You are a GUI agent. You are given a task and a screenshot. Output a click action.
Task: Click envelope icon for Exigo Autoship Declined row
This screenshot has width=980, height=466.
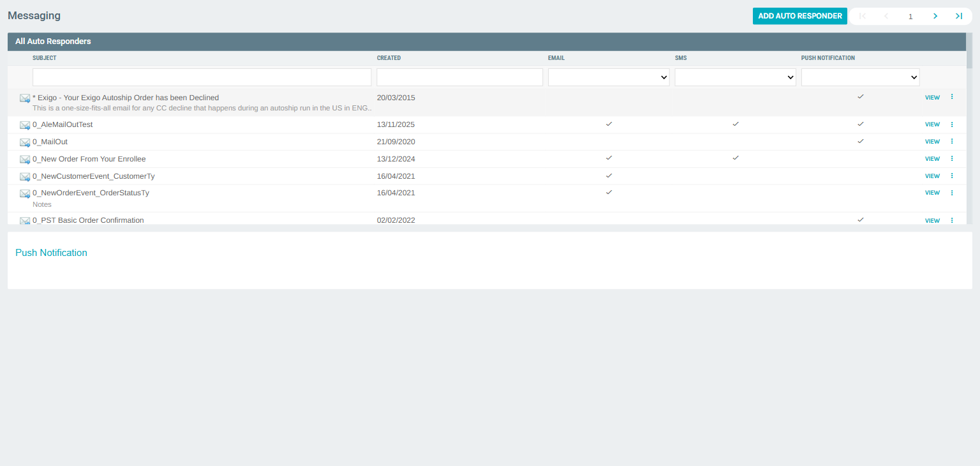pos(25,98)
